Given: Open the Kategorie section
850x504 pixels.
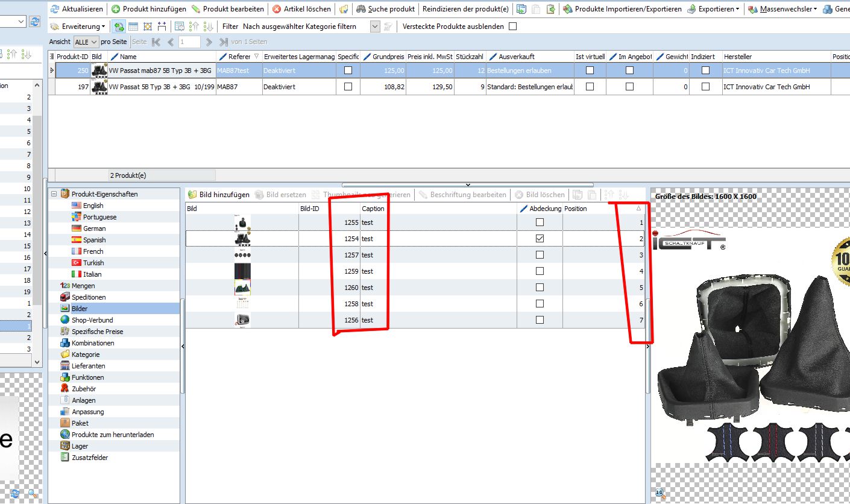Looking at the screenshot, I should [80, 354].
